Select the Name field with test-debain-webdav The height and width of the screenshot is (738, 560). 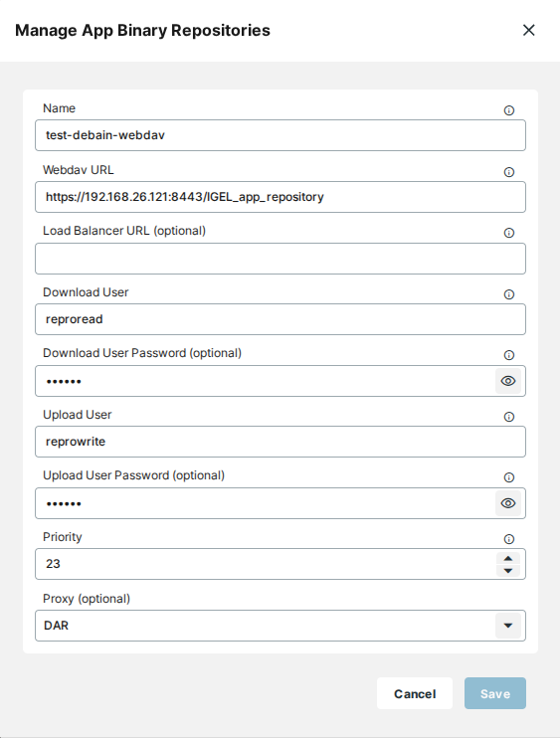[280, 135]
